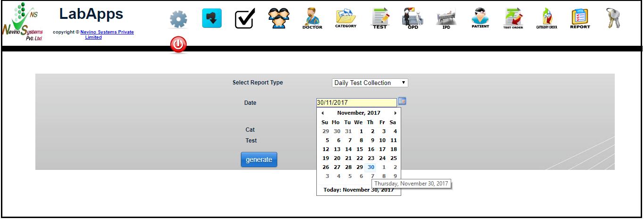
Task: Click the November, 2017 calendar title
Action: (x=359, y=113)
